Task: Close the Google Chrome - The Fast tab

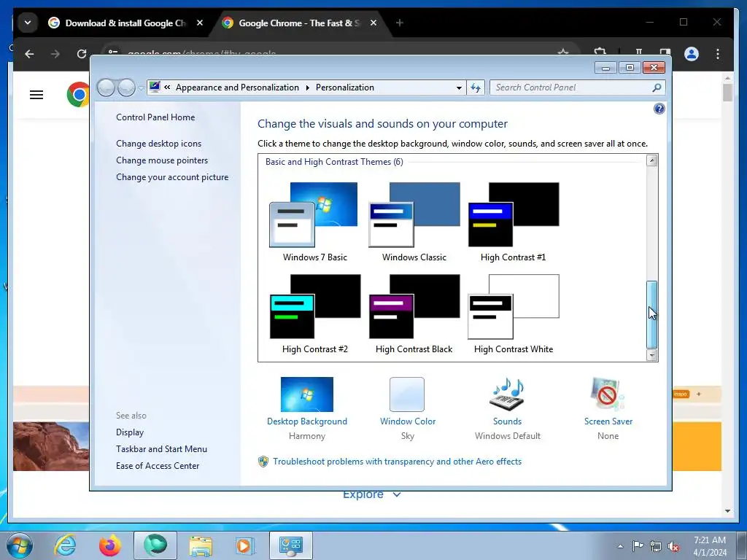Action: pos(373,23)
